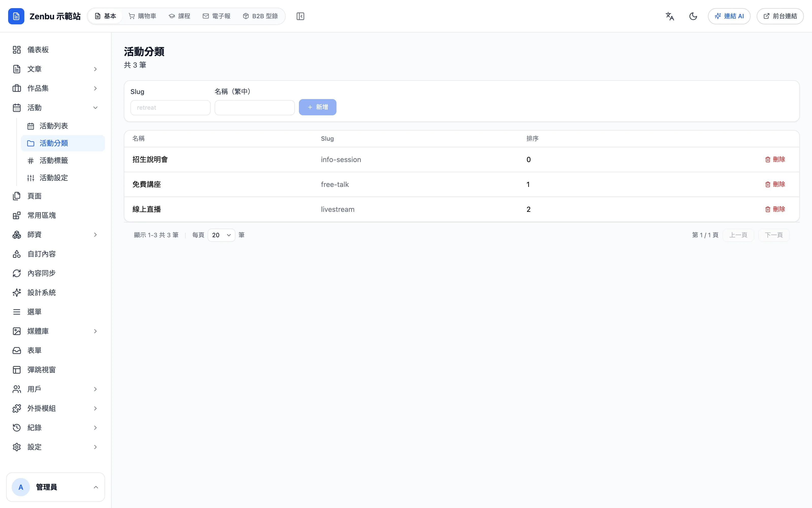Open the 前台連結 external link button
Screen dimensions: 812x508
(780, 16)
